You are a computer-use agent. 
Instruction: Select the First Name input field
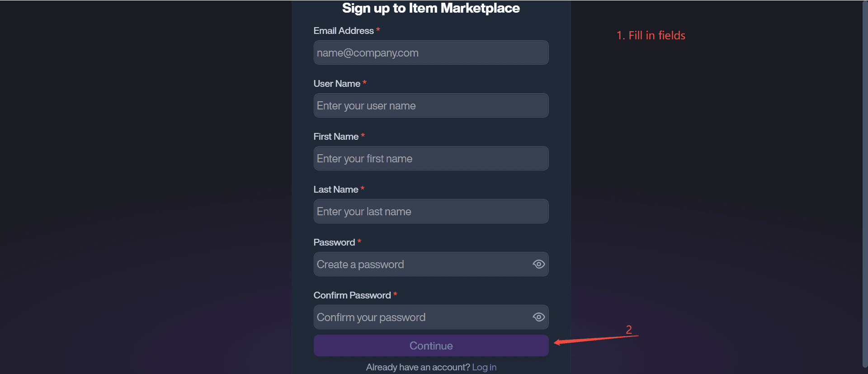(431, 158)
